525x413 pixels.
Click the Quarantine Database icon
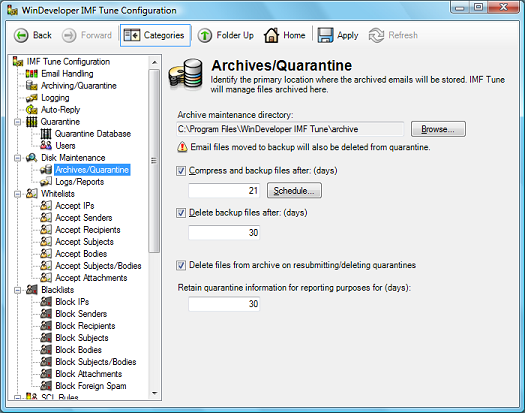46,134
